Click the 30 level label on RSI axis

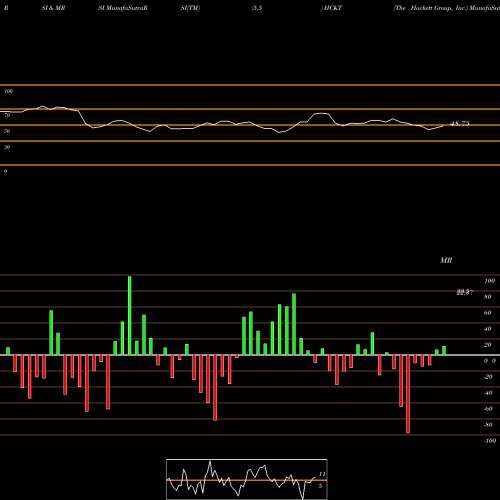point(7,147)
